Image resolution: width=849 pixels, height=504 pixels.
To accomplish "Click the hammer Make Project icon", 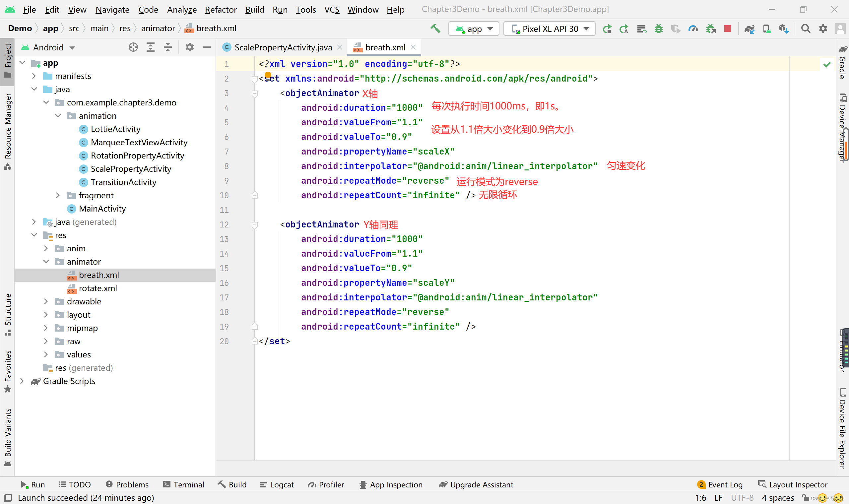I will coord(435,29).
